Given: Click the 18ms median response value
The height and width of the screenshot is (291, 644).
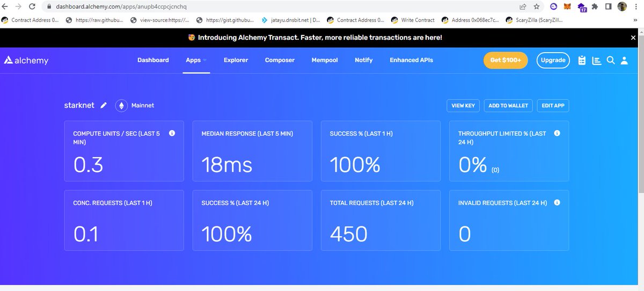Looking at the screenshot, I should pos(226,165).
